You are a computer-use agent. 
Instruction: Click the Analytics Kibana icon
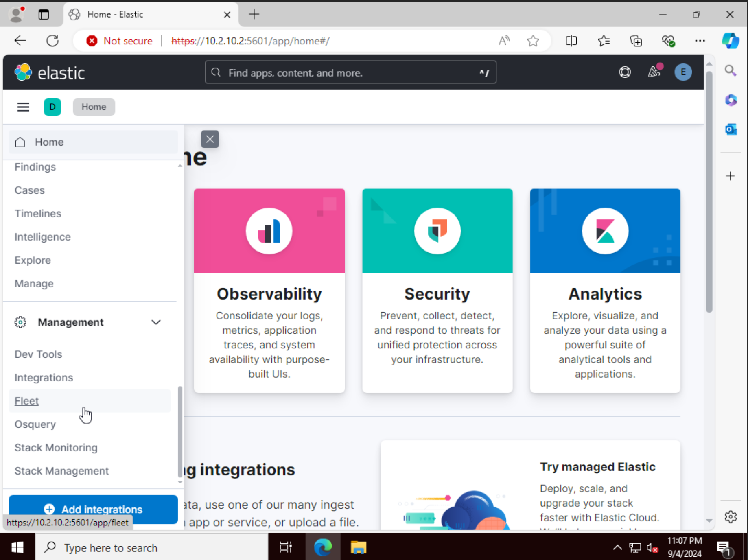(x=605, y=231)
